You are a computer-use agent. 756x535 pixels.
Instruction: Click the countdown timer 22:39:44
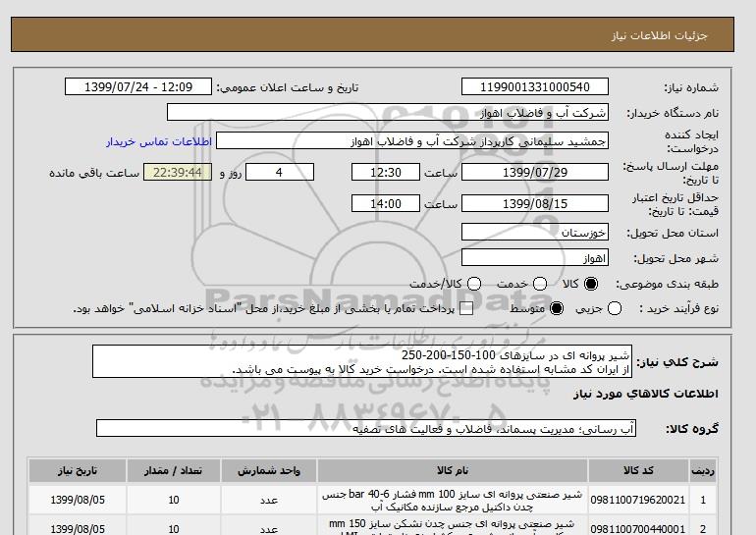point(178,172)
